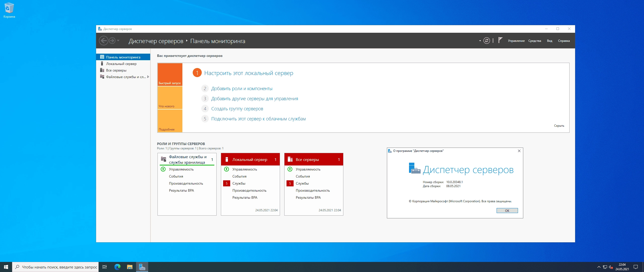Image resolution: width=644 pixels, height=272 pixels.
Task: Open Task View on the taskbar
Action: tap(105, 267)
